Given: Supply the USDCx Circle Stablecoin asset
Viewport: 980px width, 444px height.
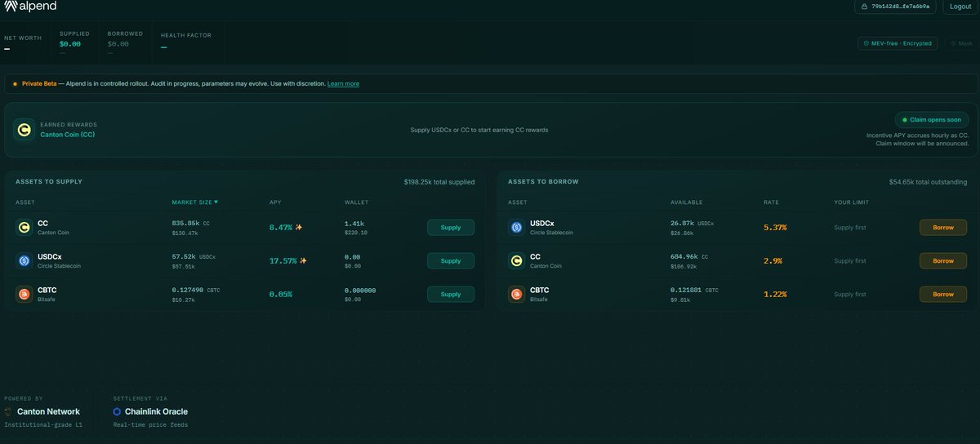Looking at the screenshot, I should tap(451, 261).
